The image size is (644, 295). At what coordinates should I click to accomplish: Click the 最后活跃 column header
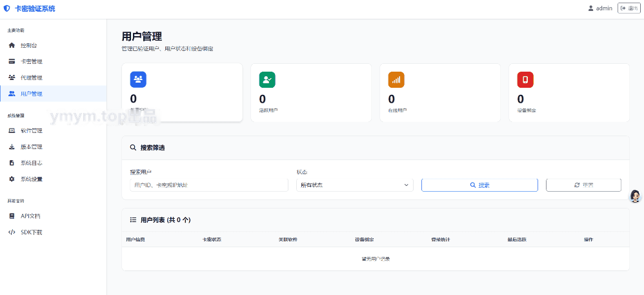click(517, 239)
